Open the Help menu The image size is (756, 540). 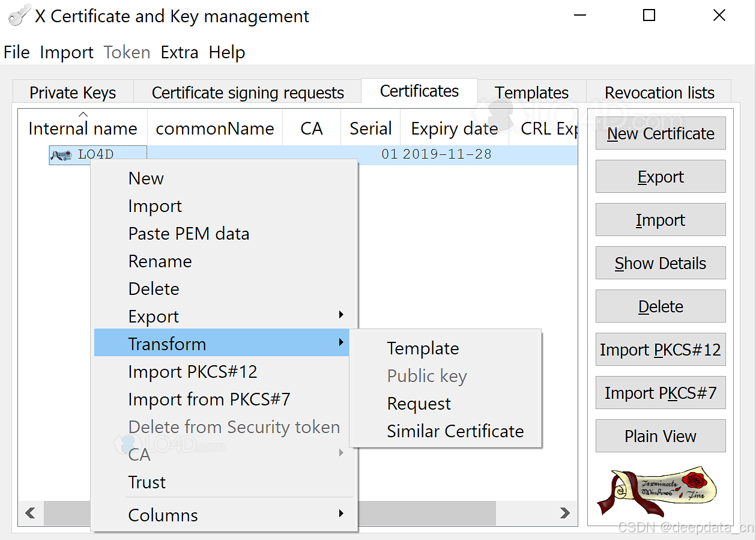coord(227,52)
